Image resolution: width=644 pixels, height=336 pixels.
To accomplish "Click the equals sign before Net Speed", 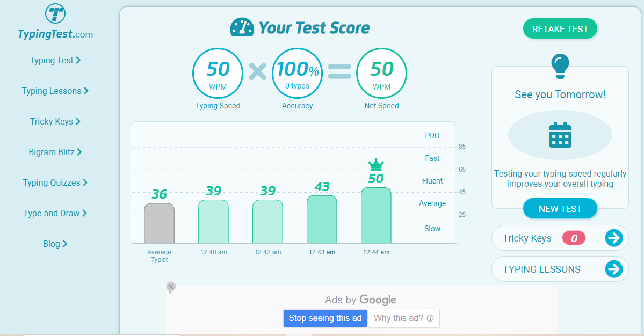I will (x=339, y=71).
